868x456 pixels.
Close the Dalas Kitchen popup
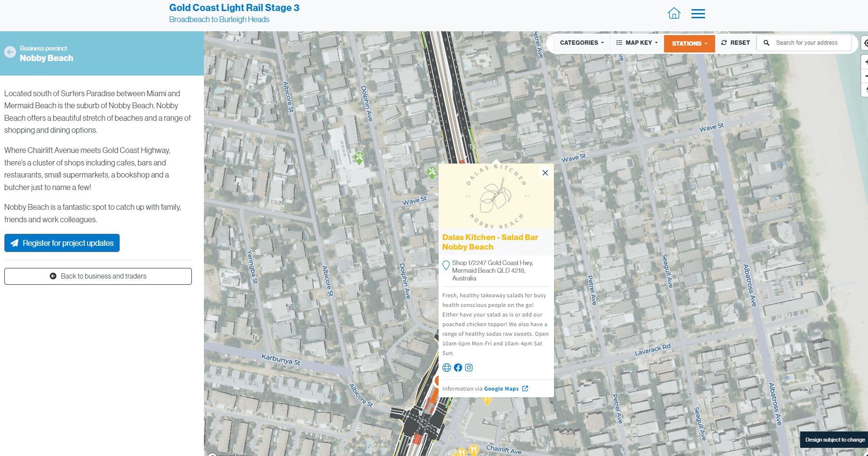(545, 173)
